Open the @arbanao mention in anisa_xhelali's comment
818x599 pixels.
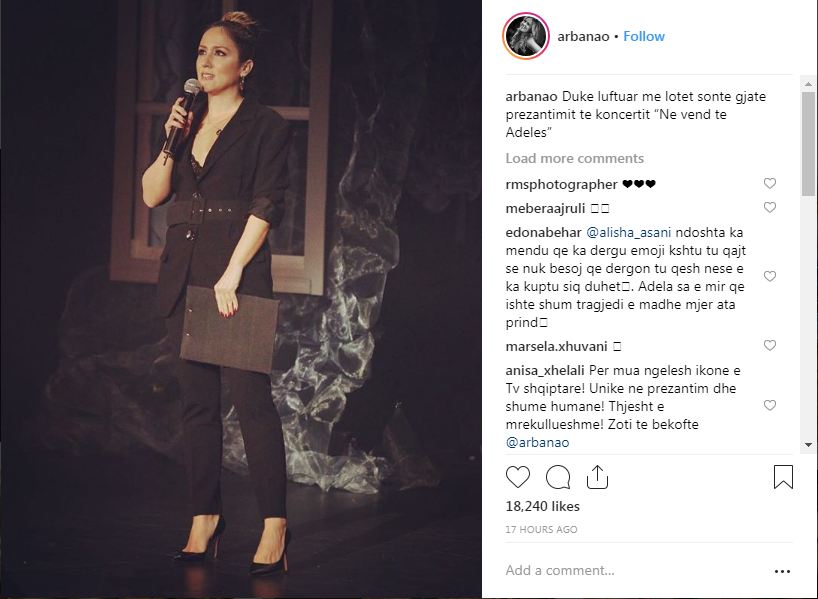[537, 442]
